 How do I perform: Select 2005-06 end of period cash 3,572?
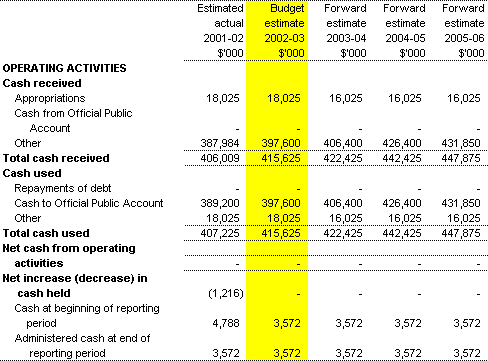coord(467,353)
